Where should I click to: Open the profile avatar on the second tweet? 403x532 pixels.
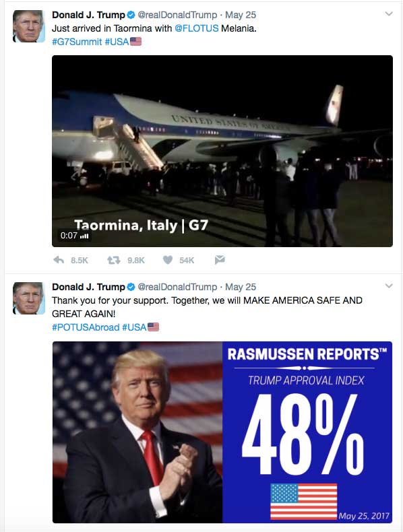tap(29, 298)
